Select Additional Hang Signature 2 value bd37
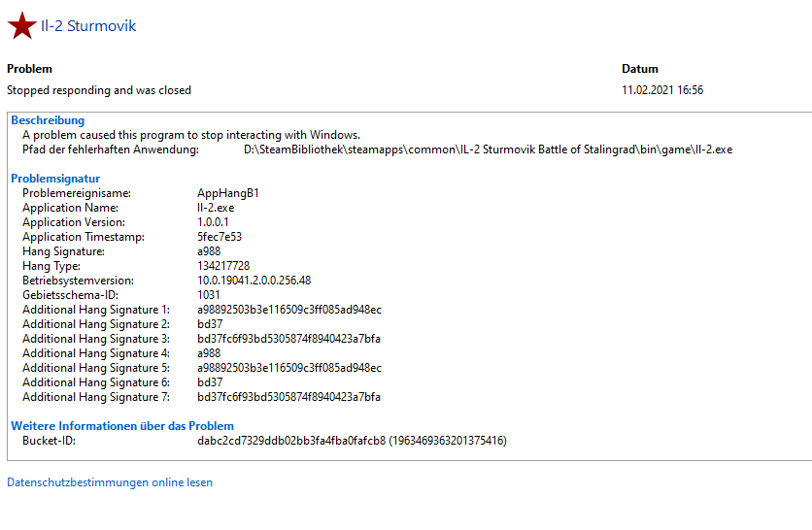The width and height of the screenshot is (812, 530). 210,324
